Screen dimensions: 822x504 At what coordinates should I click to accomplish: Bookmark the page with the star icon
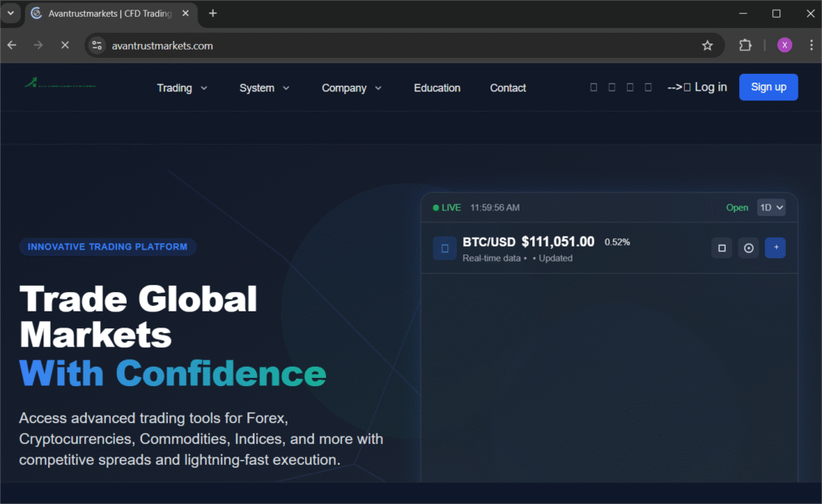[x=708, y=46]
